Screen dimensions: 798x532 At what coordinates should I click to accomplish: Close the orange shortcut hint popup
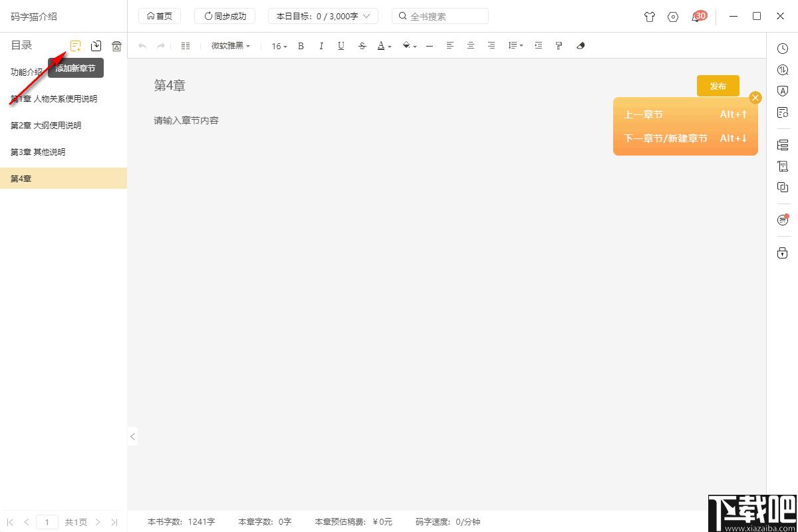click(755, 98)
